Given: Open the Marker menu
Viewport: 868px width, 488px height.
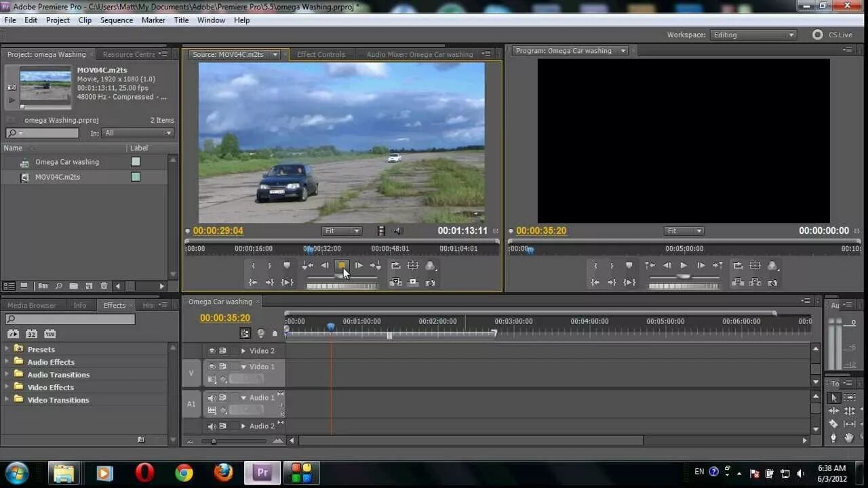Looking at the screenshot, I should [x=153, y=20].
